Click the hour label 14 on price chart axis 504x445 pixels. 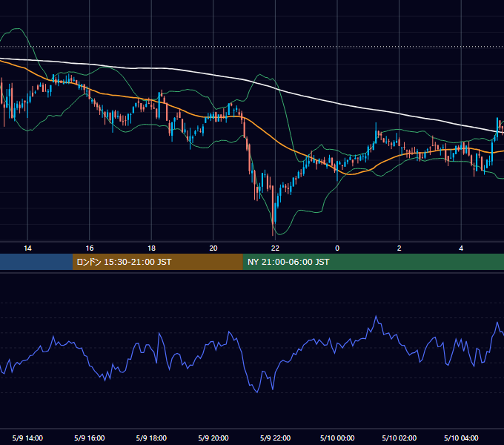(27, 248)
